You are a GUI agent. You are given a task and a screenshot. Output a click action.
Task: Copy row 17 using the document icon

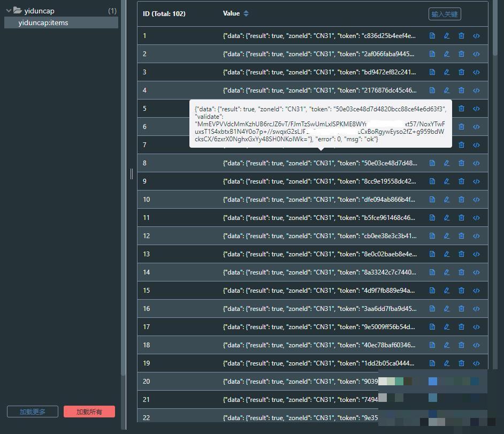tap(432, 327)
